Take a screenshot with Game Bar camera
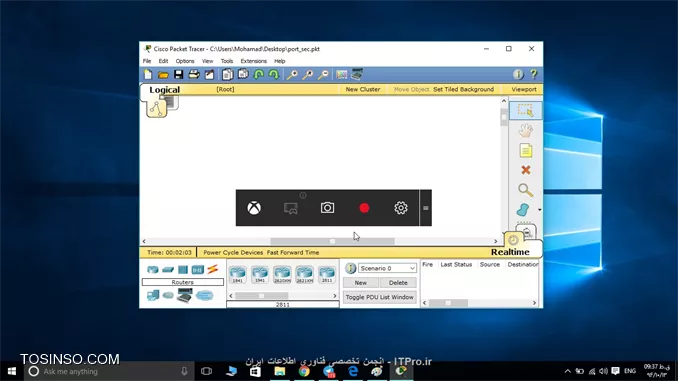The image size is (678, 381). [x=327, y=208]
